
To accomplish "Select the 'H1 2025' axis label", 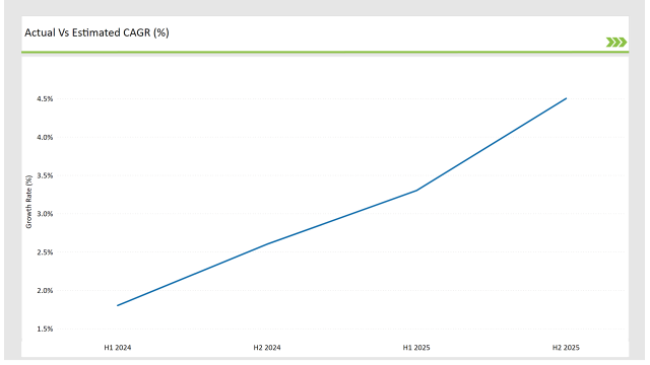I will click(416, 348).
